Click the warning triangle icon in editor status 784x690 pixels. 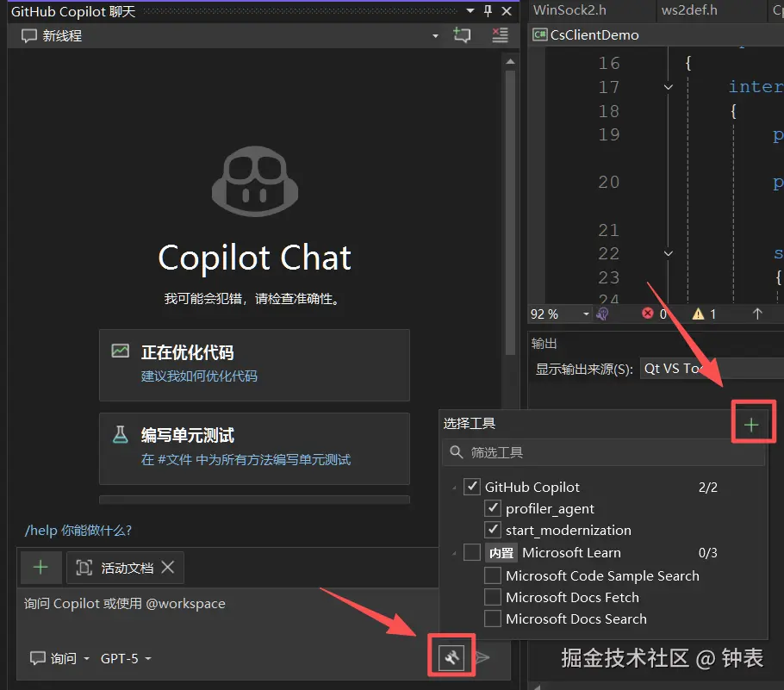click(698, 314)
